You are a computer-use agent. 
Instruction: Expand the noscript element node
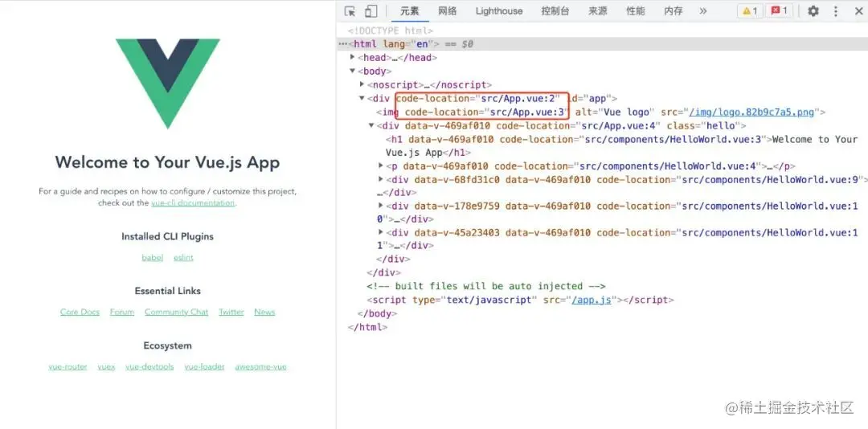(362, 85)
